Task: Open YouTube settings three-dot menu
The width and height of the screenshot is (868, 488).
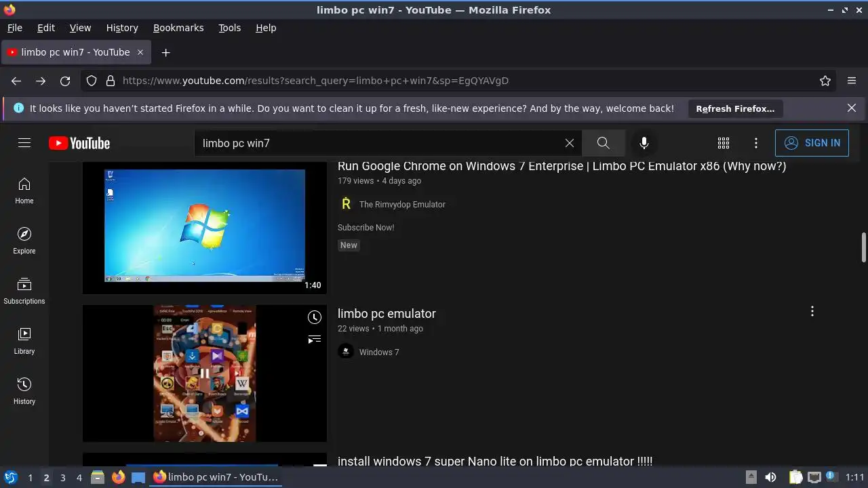Action: [x=756, y=143]
